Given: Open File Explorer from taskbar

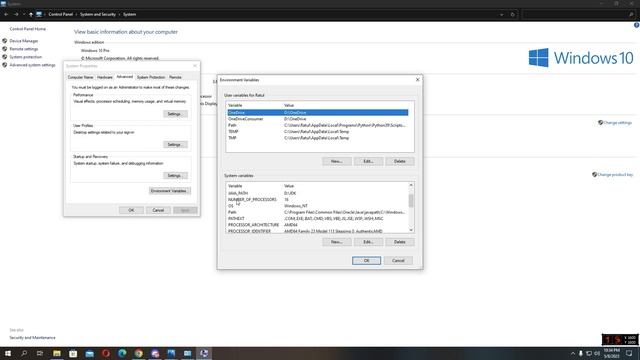Looking at the screenshot, I should [x=57, y=353].
